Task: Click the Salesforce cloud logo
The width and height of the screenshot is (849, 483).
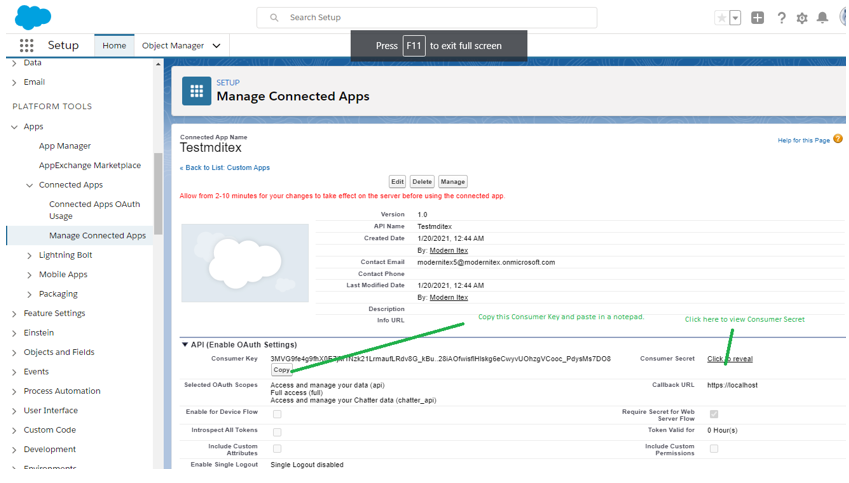Action: tap(32, 17)
